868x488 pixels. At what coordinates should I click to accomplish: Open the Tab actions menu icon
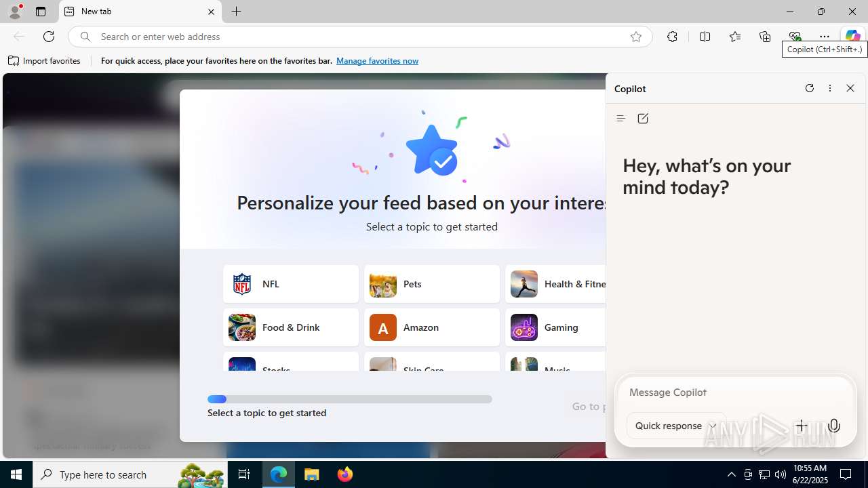pyautogui.click(x=41, y=12)
